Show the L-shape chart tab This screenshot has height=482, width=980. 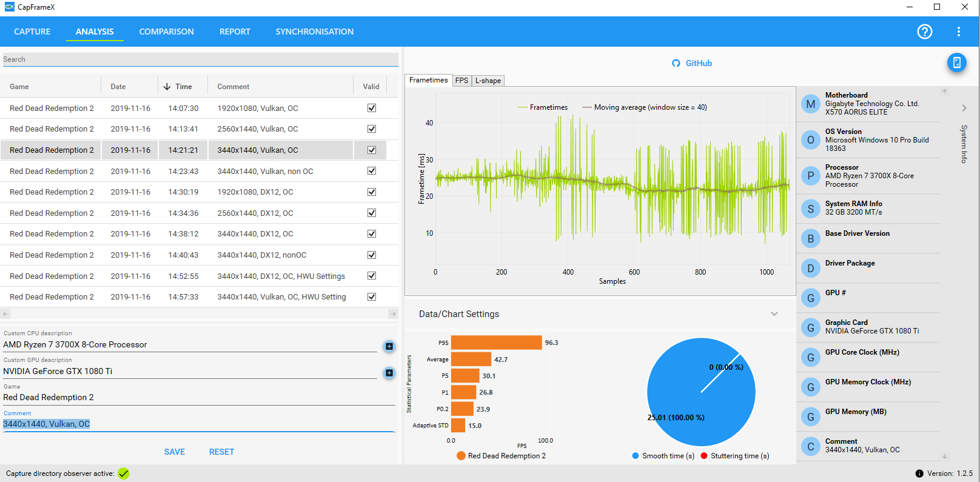click(x=488, y=81)
